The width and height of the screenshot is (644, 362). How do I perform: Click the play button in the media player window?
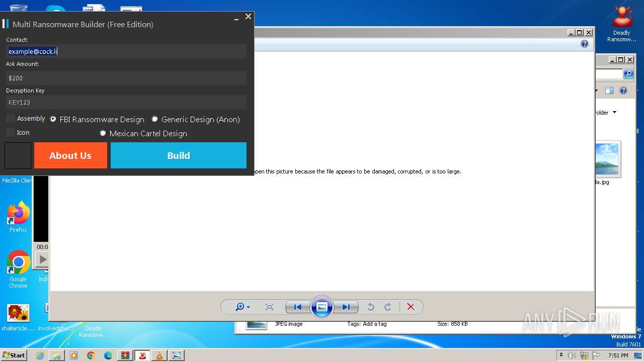[43, 259]
